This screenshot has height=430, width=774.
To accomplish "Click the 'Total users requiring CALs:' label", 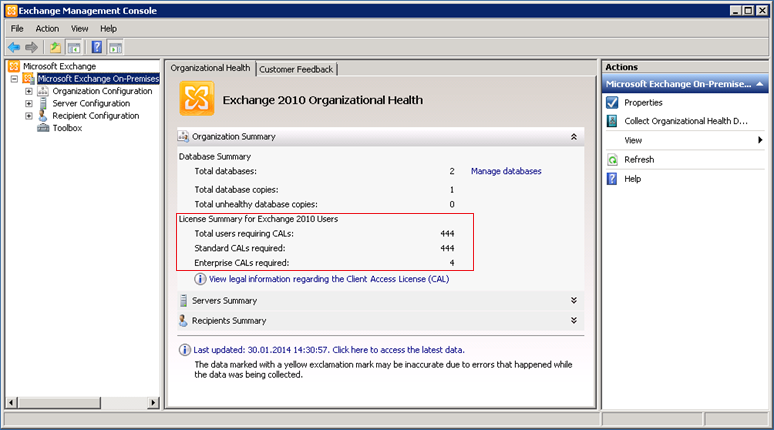I will click(244, 234).
